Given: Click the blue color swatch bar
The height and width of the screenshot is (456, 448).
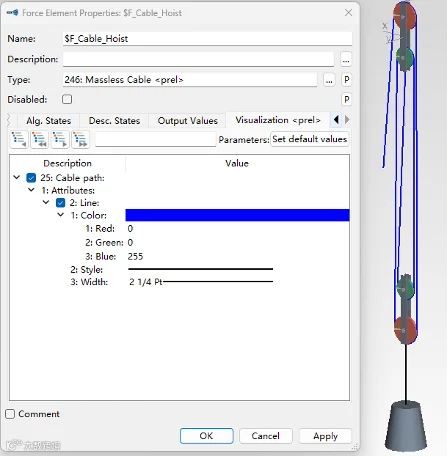Looking at the screenshot, I should point(237,215).
